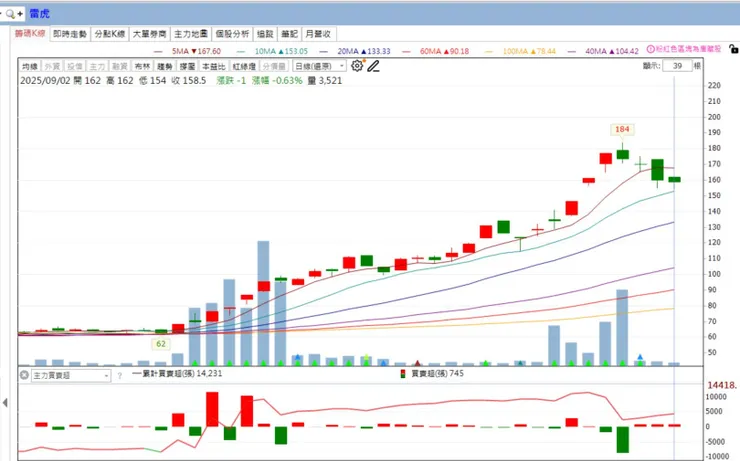
Task: Toggle the 投信 overlay button
Action: [75, 66]
